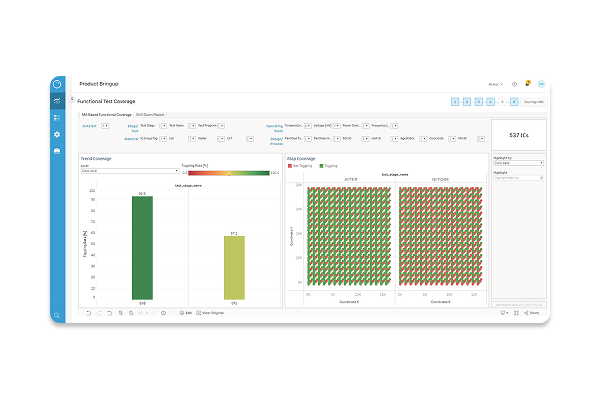Click the Highlight search field
This screenshot has width=600, height=400.
pos(518,178)
